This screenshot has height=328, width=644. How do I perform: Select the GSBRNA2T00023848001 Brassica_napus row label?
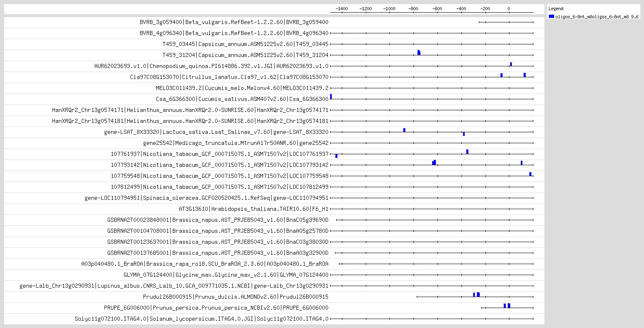pyautogui.click(x=218, y=220)
